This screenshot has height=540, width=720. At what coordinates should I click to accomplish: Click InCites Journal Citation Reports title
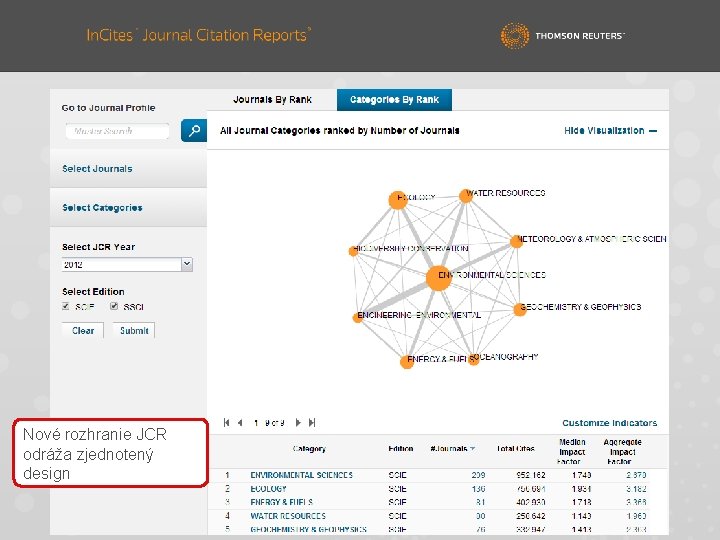click(199, 35)
